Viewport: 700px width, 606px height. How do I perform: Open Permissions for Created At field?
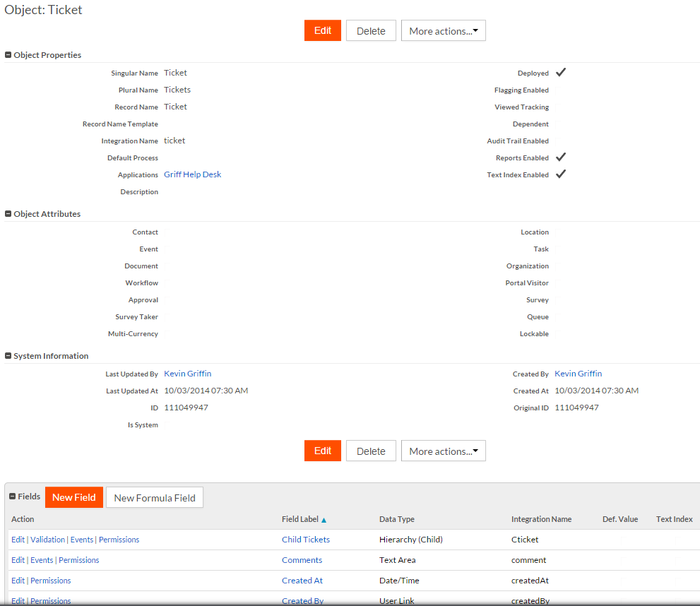pyautogui.click(x=51, y=581)
